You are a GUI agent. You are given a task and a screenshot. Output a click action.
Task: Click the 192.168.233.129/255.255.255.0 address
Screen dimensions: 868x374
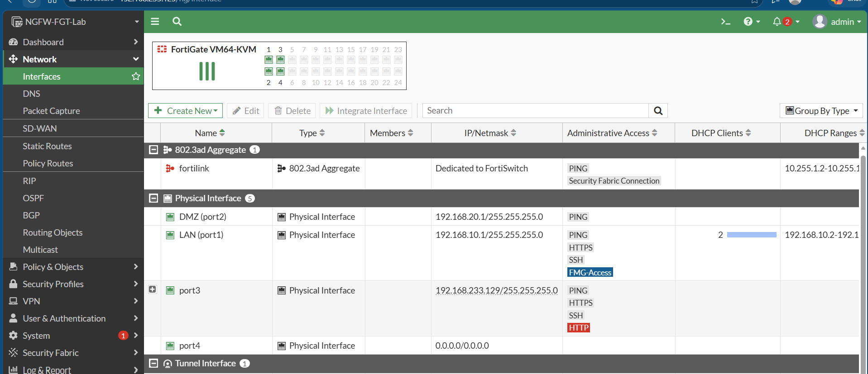pyautogui.click(x=497, y=290)
